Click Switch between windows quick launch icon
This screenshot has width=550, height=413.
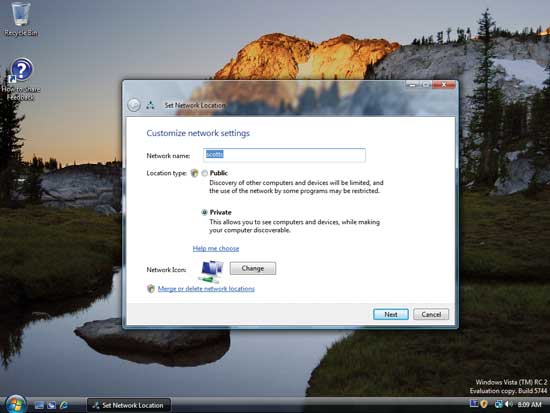tap(52, 405)
